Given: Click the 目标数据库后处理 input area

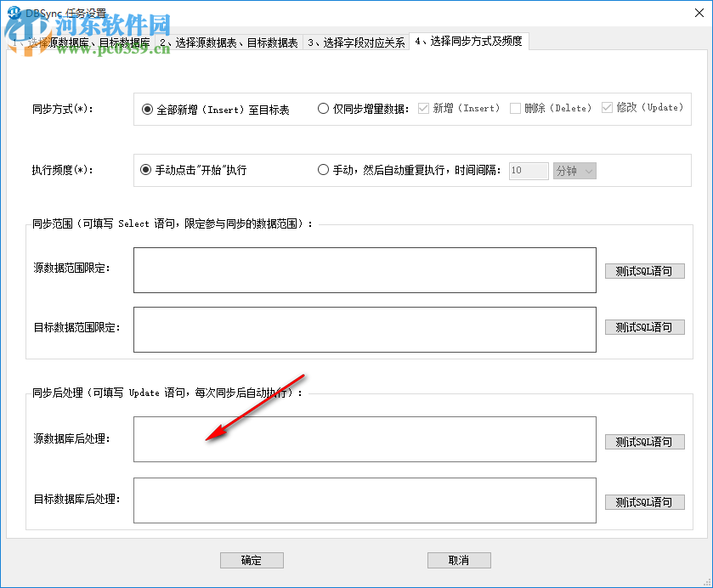Looking at the screenshot, I should [364, 500].
